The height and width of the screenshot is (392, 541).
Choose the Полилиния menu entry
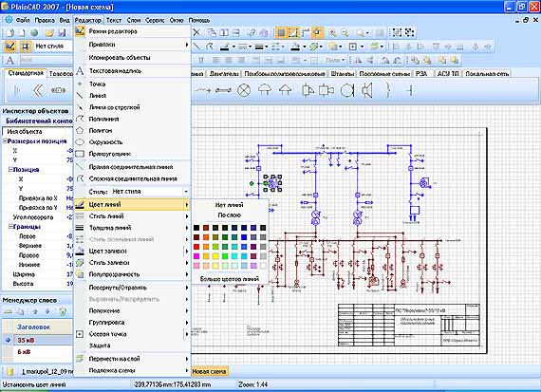click(x=133, y=119)
